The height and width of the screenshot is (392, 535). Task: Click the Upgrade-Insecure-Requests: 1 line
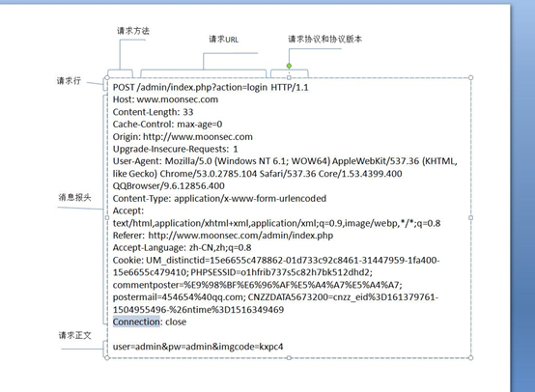click(176, 149)
